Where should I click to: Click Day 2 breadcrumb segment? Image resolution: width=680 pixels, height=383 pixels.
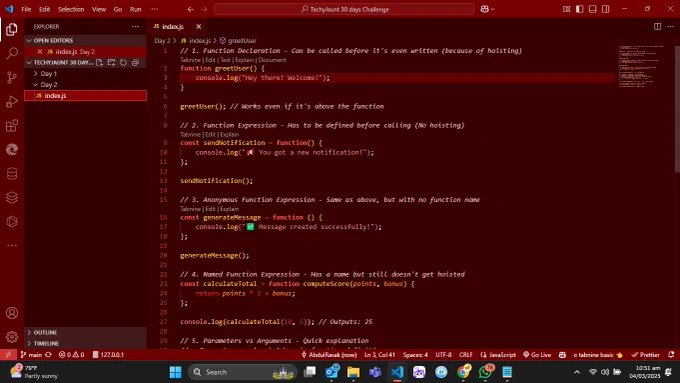coord(162,40)
